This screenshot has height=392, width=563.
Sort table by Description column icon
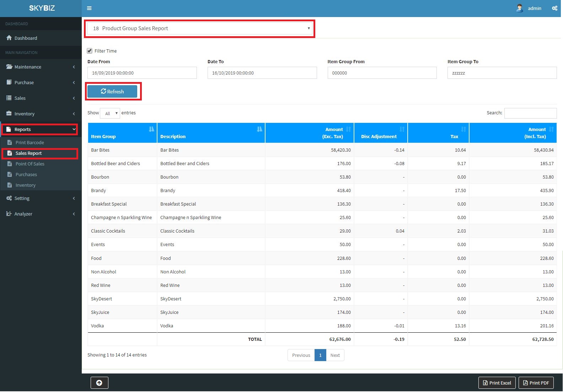[259, 129]
